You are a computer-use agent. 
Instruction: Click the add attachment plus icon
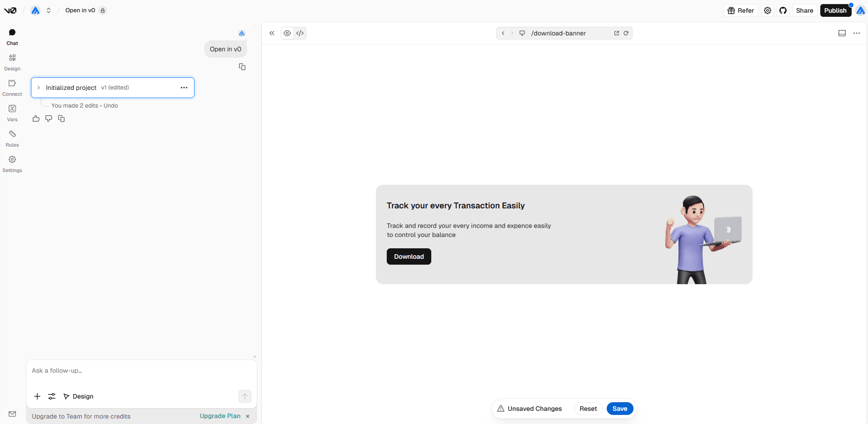pos(37,396)
